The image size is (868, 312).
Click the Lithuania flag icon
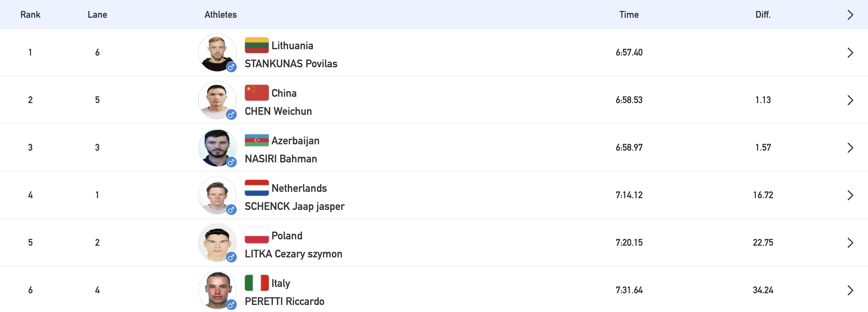click(x=257, y=45)
